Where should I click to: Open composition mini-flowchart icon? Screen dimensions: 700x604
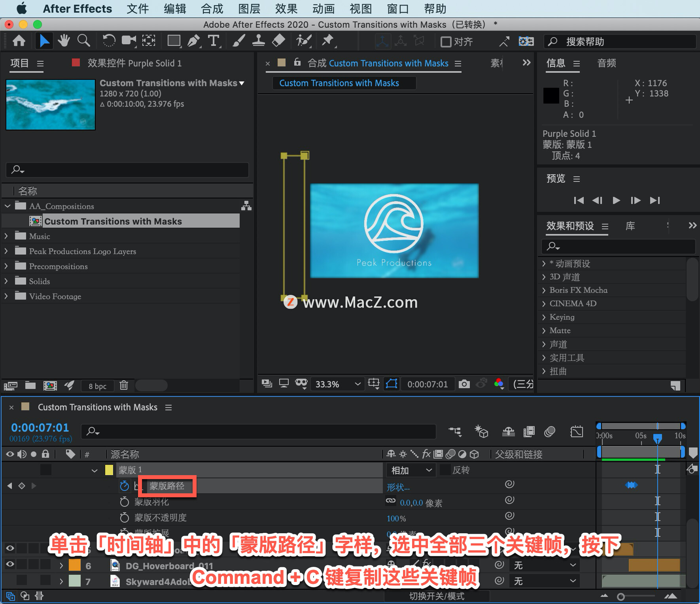tap(455, 432)
